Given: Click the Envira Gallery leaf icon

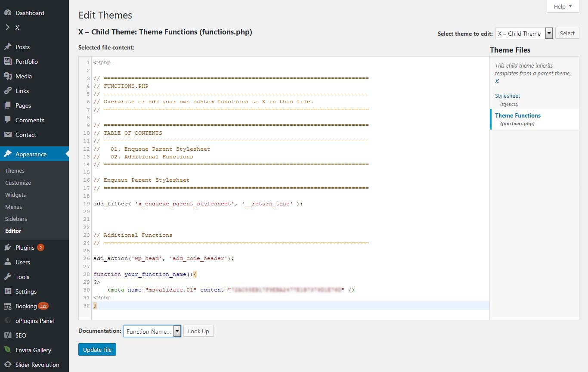Looking at the screenshot, I should [x=8, y=350].
